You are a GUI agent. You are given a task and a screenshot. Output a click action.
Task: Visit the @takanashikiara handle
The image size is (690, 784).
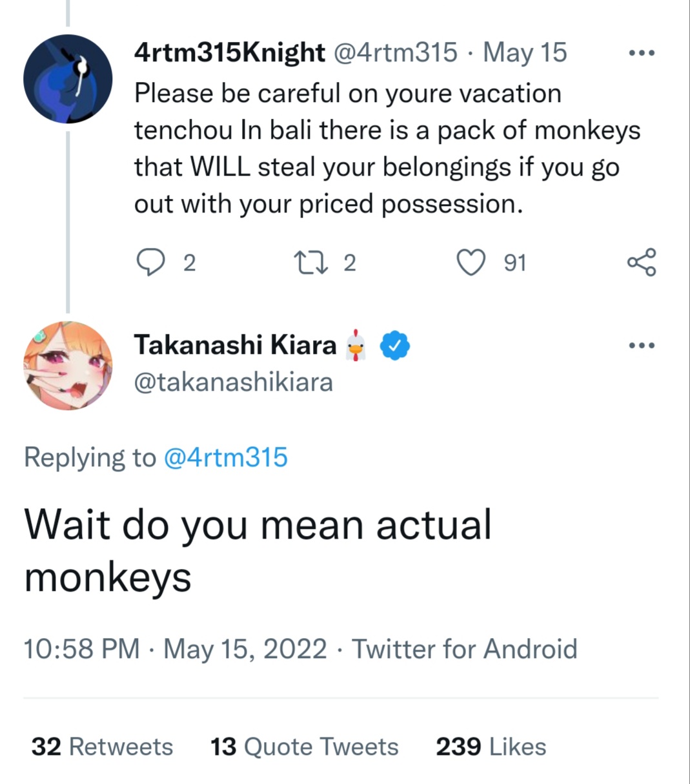(x=233, y=382)
